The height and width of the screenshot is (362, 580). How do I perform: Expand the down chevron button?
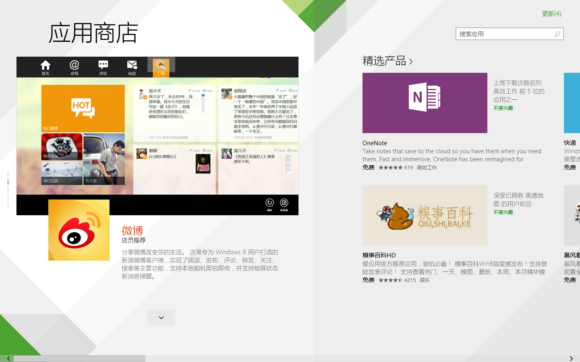(161, 317)
